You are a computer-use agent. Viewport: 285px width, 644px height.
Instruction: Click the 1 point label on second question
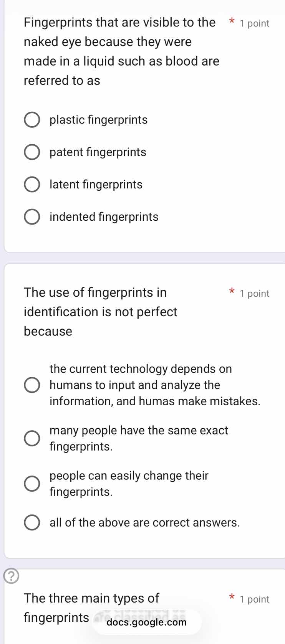[254, 294]
